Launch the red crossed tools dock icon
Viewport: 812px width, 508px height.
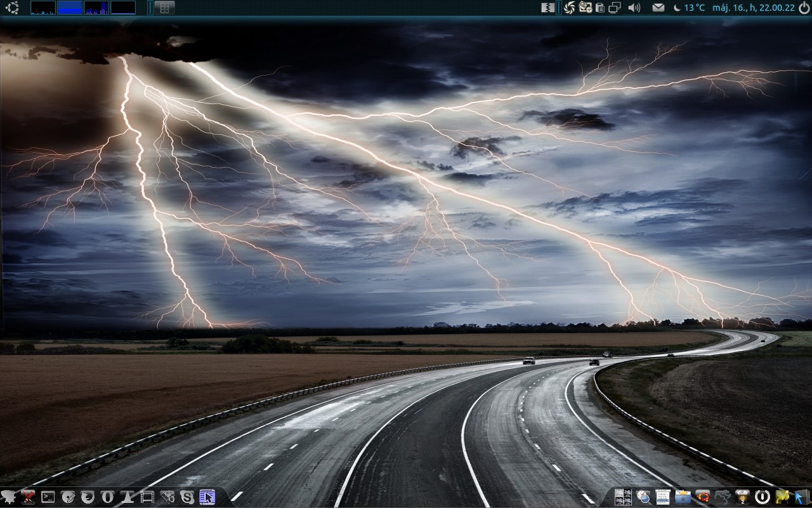pos(28,497)
